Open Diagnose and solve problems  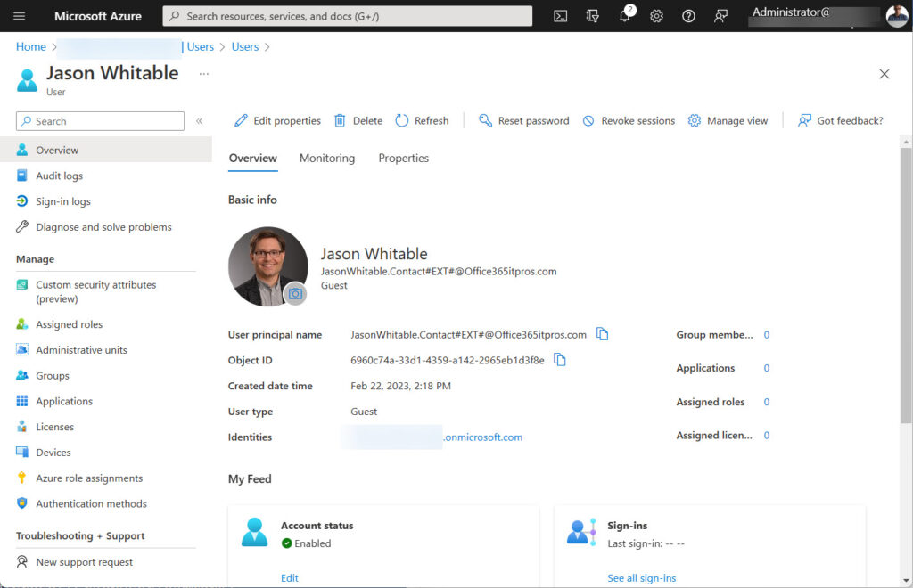pos(105,227)
